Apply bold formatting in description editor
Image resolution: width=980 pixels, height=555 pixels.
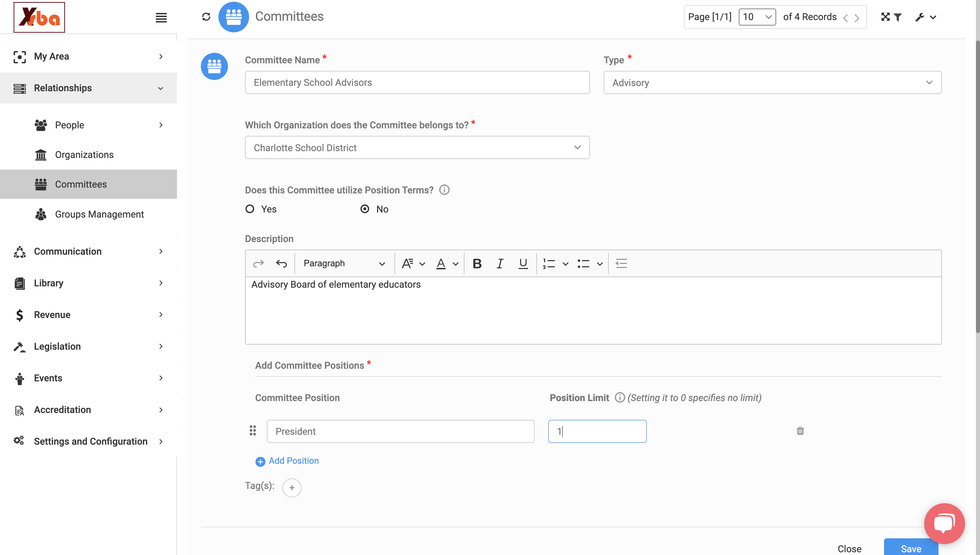(477, 264)
